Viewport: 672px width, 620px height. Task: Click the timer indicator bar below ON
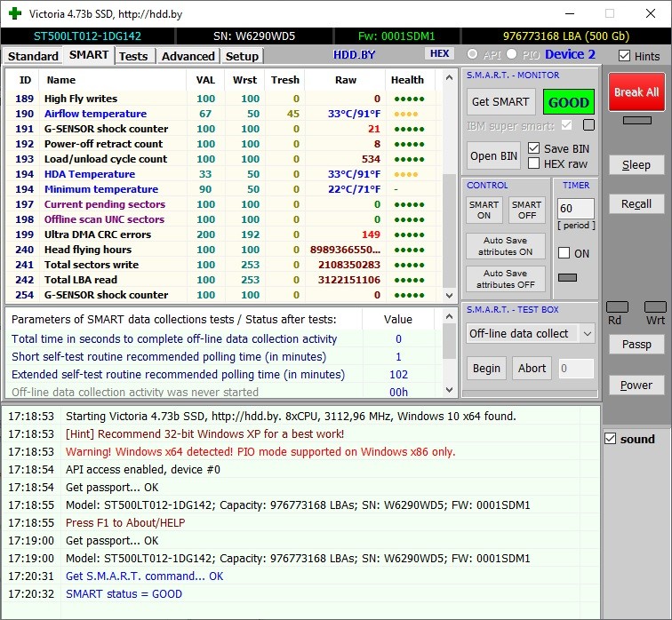point(567,277)
